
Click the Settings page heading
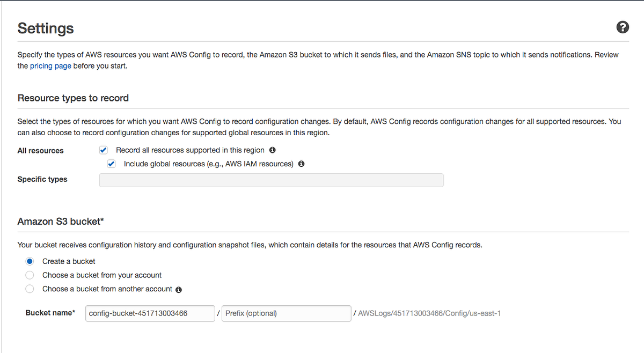point(46,28)
